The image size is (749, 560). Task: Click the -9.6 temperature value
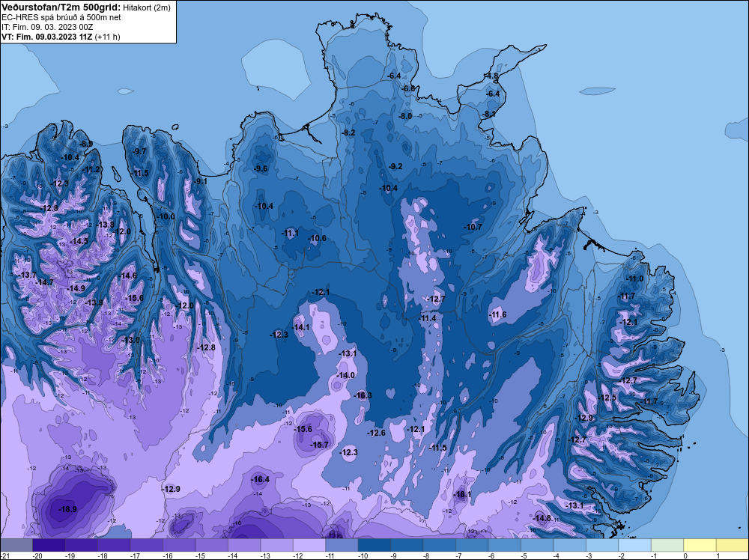coord(261,168)
